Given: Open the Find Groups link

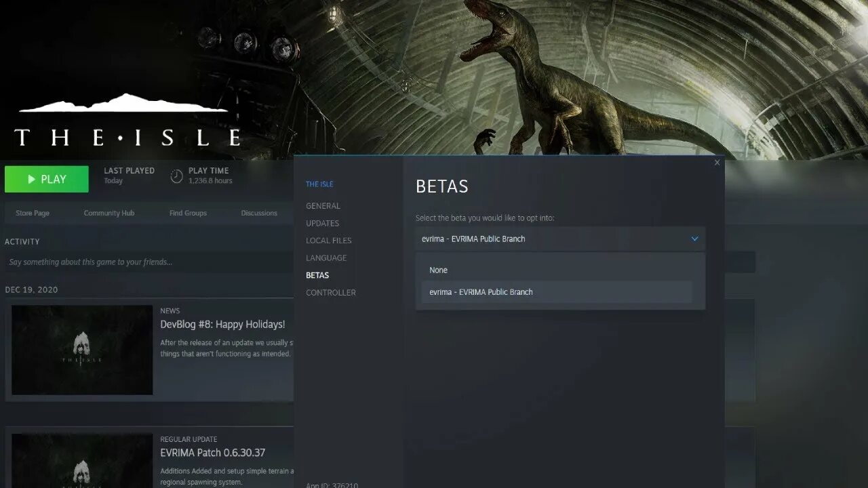Looking at the screenshot, I should [x=188, y=213].
